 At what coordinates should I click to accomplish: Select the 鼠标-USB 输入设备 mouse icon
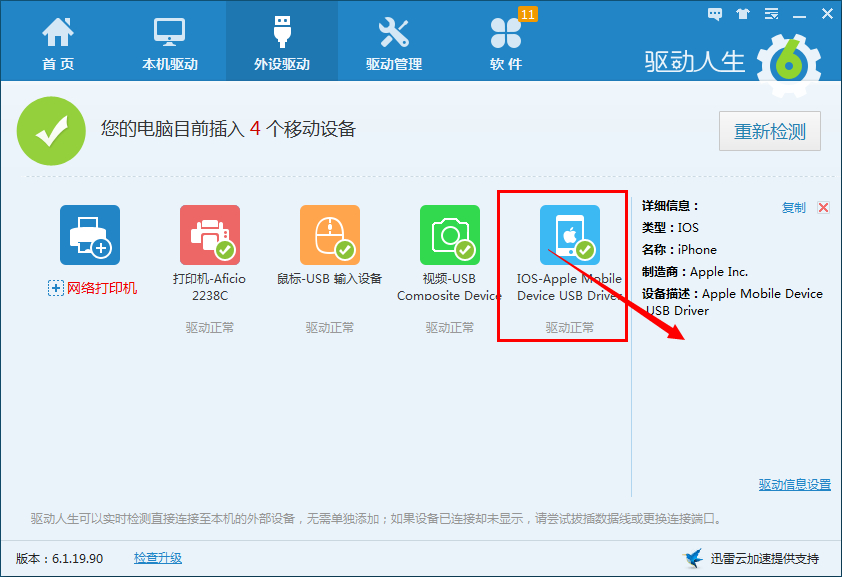pos(329,232)
